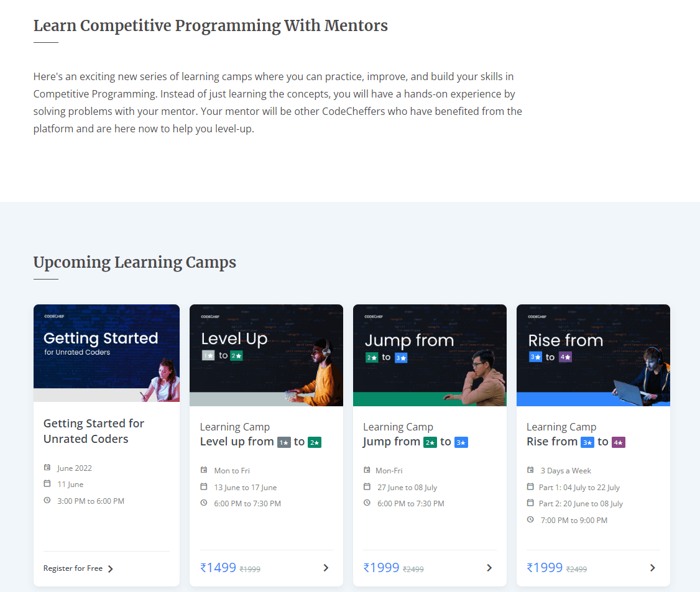This screenshot has height=592, width=700.
Task: Click clock icon on the Jump from card
Action: click(367, 503)
